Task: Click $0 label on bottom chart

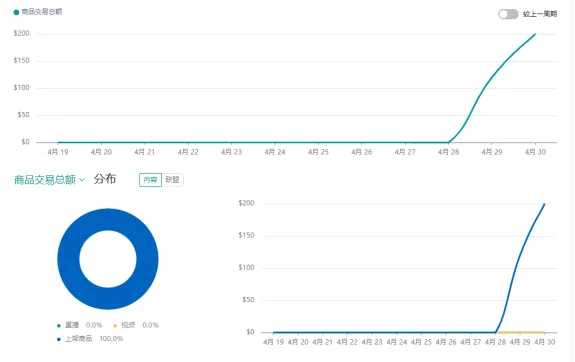Action: pyautogui.click(x=250, y=332)
